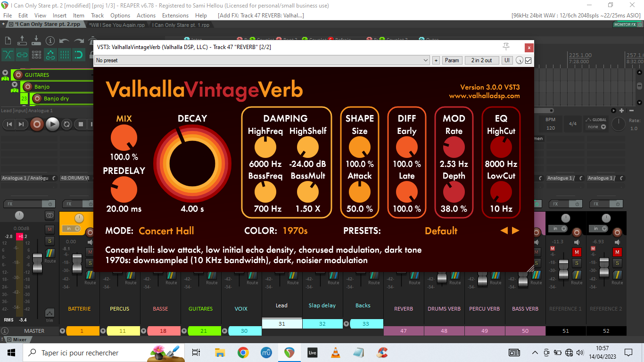Click the Redo arrow icon
Image resolution: width=644 pixels, height=362 pixels.
click(x=79, y=41)
